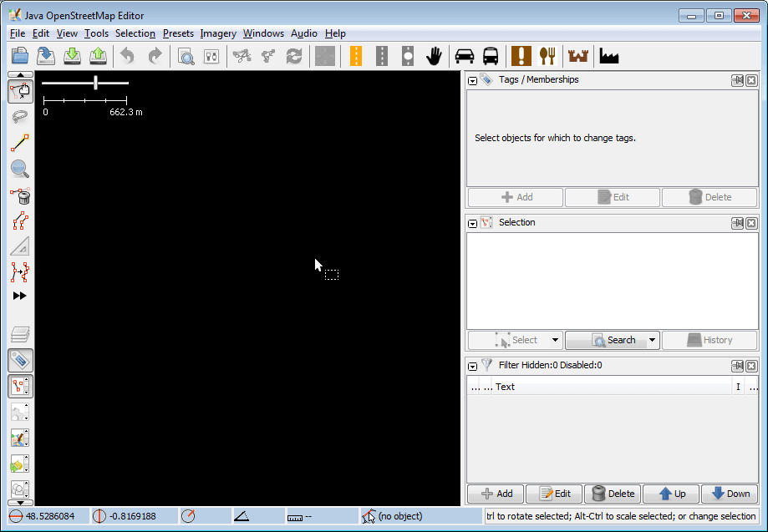Collapse the Tags / Memberships panel

(x=472, y=80)
